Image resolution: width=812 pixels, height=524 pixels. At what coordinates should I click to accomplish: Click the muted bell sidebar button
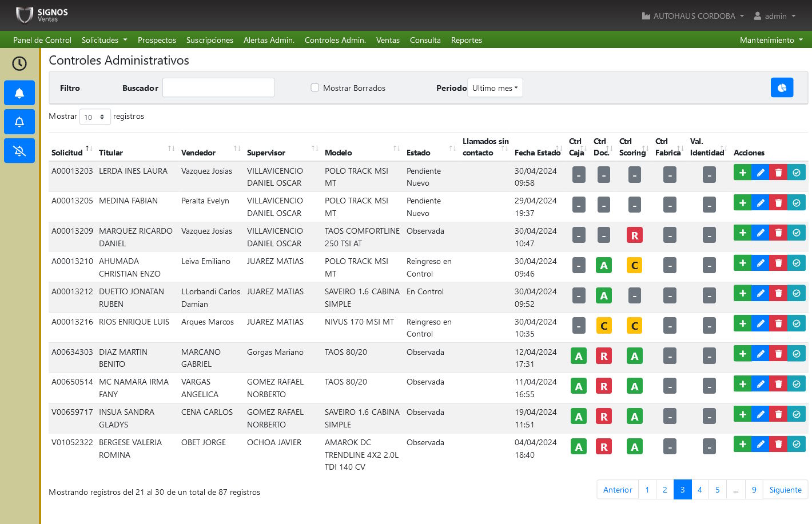(x=19, y=151)
